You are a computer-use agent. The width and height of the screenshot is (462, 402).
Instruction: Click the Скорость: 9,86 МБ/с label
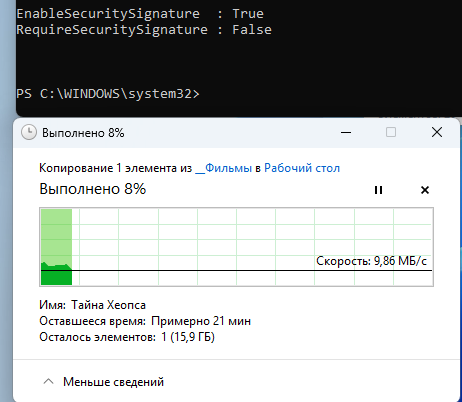[371, 261]
